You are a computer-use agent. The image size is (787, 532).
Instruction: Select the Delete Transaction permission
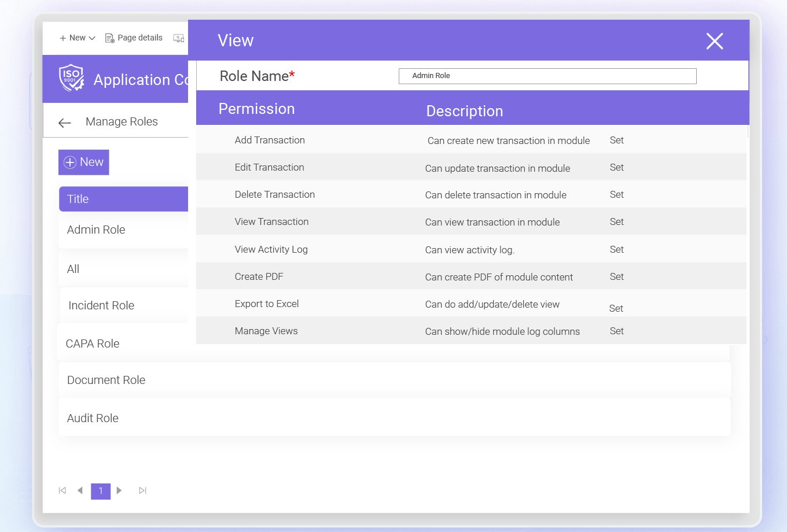click(275, 195)
